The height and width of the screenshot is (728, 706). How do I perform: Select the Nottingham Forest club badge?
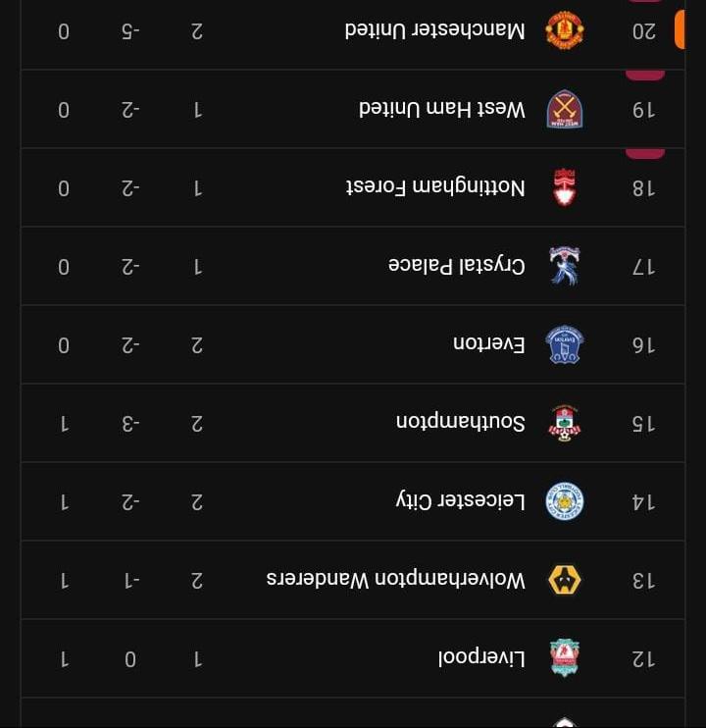click(x=565, y=187)
